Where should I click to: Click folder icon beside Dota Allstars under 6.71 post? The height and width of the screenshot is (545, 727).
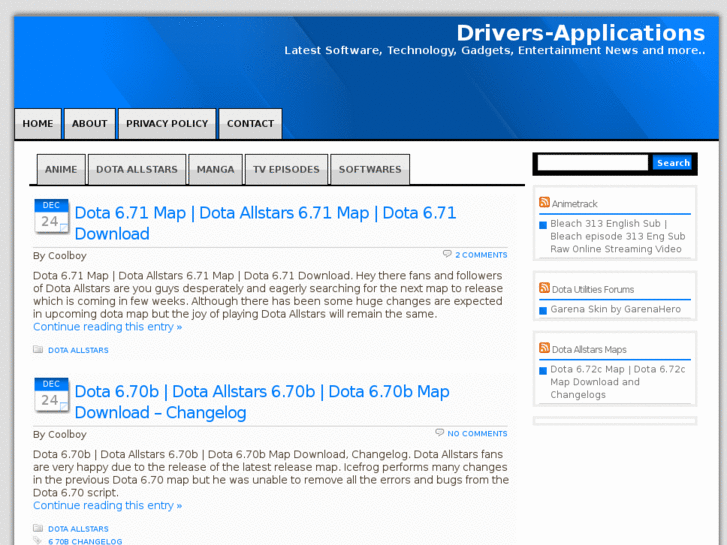click(x=38, y=349)
